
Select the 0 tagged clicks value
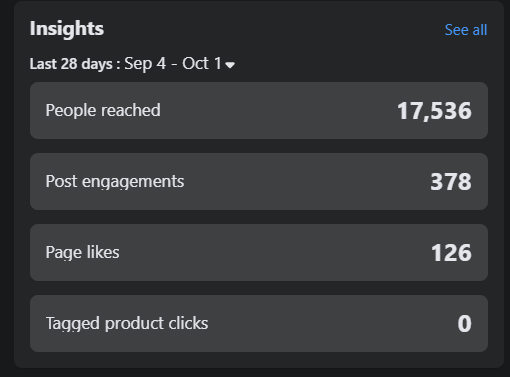pos(465,324)
